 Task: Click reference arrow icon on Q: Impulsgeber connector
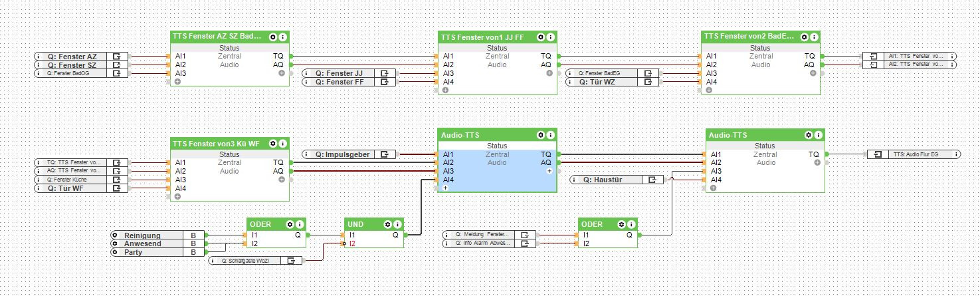click(x=385, y=154)
